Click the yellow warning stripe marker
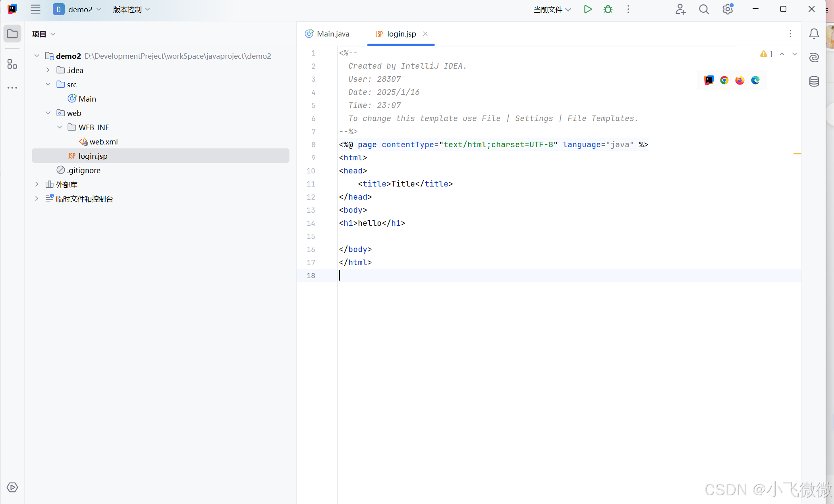 [x=797, y=154]
